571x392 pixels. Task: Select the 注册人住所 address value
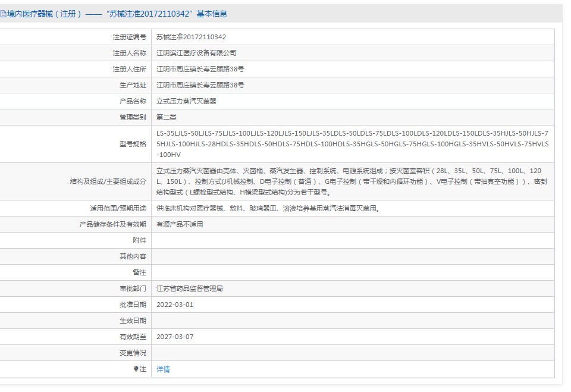pyautogui.click(x=200, y=69)
